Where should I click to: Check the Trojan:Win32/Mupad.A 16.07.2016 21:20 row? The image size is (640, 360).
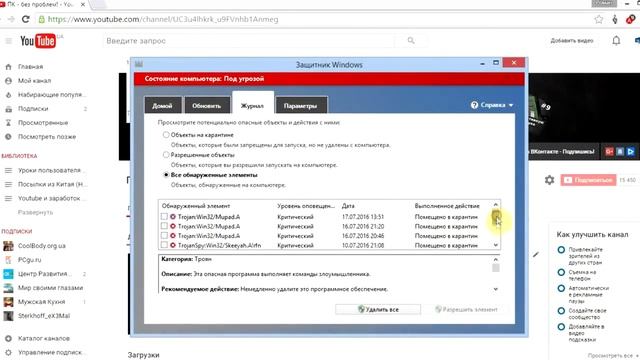click(164, 226)
